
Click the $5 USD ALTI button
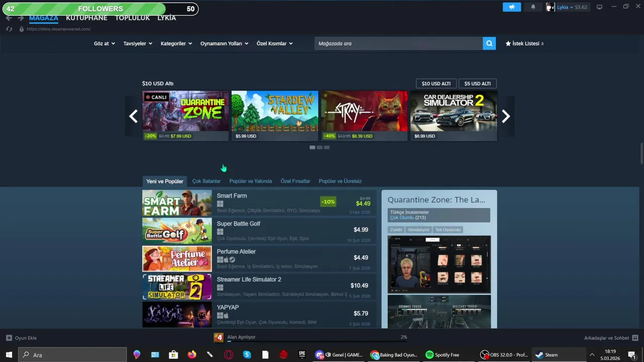(x=477, y=83)
